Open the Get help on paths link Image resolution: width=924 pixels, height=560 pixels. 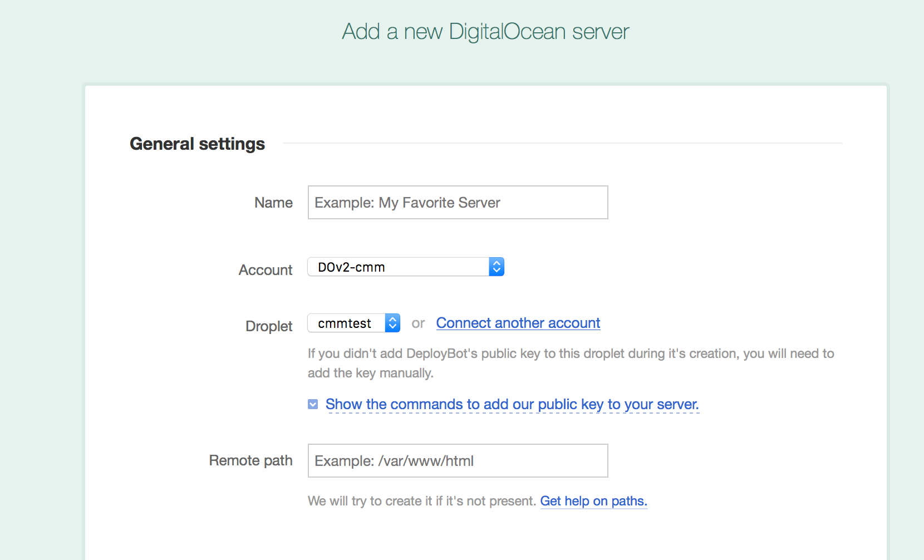tap(594, 501)
